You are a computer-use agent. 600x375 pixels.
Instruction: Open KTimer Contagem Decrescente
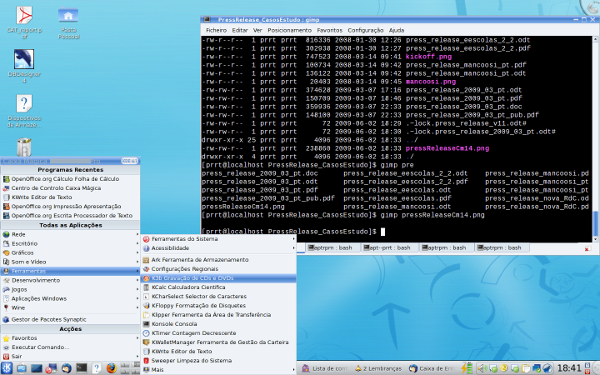[219, 333]
